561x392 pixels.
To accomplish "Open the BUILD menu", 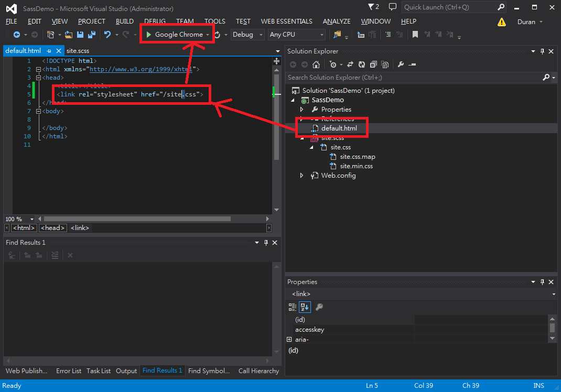I will pos(124,21).
